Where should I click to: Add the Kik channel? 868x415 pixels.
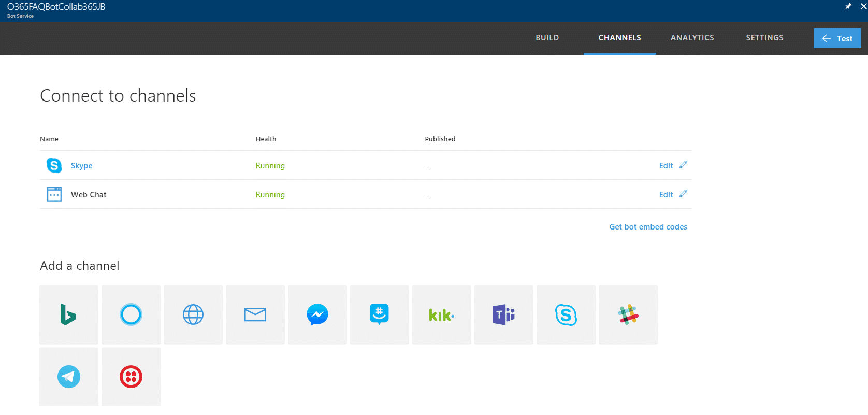(x=442, y=314)
